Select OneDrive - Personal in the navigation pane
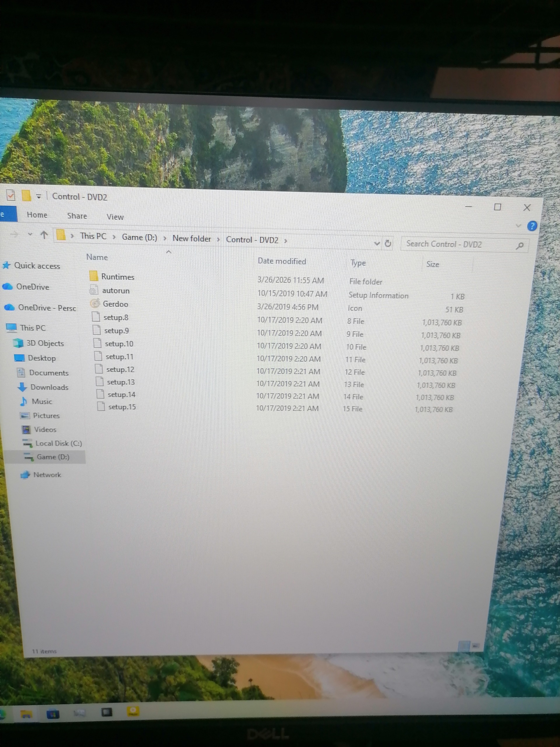560x747 pixels. (40, 308)
